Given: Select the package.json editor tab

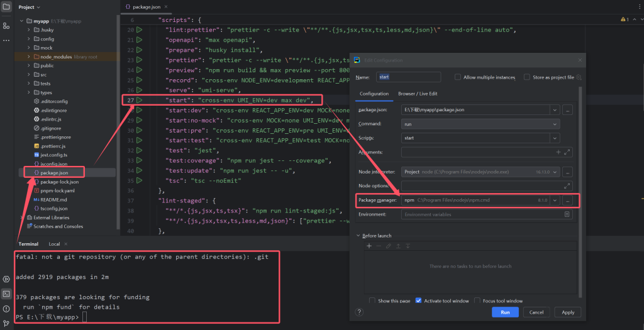Looking at the screenshot, I should 146,7.
